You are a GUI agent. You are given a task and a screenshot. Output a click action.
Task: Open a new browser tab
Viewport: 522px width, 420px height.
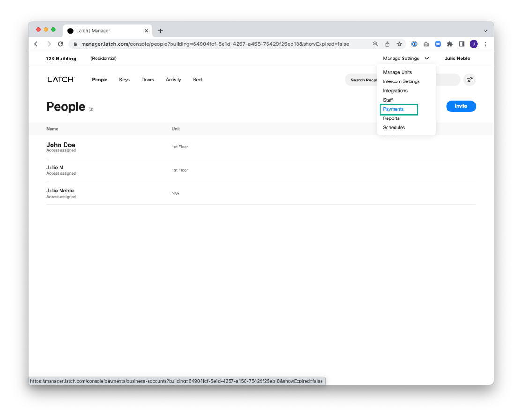(x=160, y=31)
